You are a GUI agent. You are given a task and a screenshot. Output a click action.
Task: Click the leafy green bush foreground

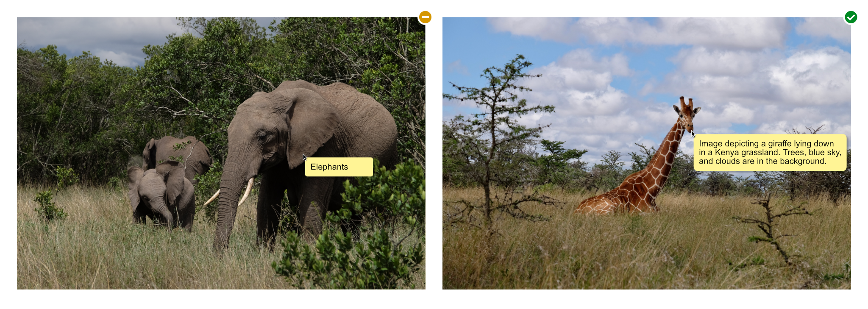(x=352, y=237)
